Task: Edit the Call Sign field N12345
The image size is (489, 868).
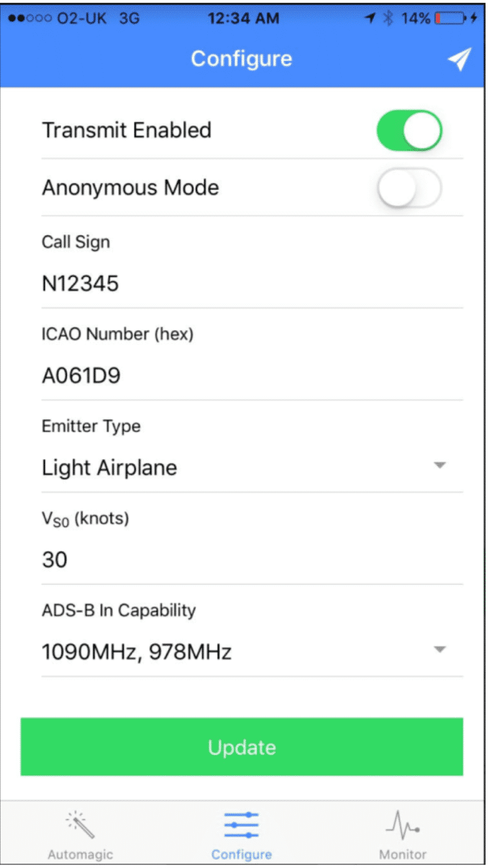Action: pos(80,284)
